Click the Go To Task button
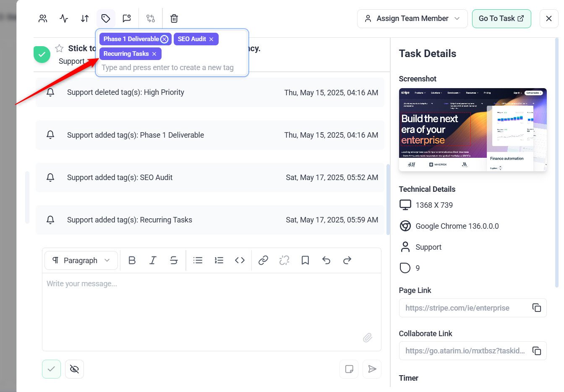Image resolution: width=564 pixels, height=392 pixels. tap(501, 18)
